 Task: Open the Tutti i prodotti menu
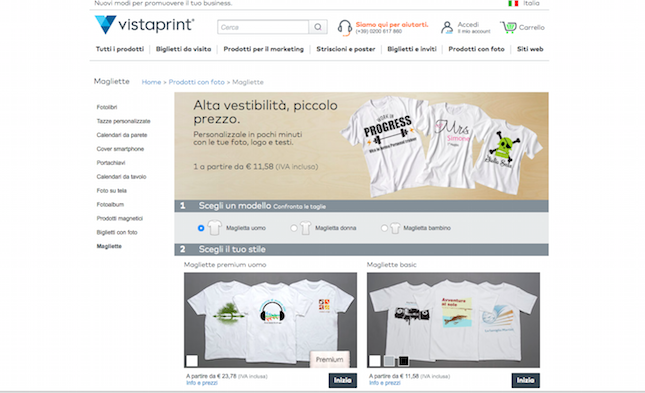(120, 49)
